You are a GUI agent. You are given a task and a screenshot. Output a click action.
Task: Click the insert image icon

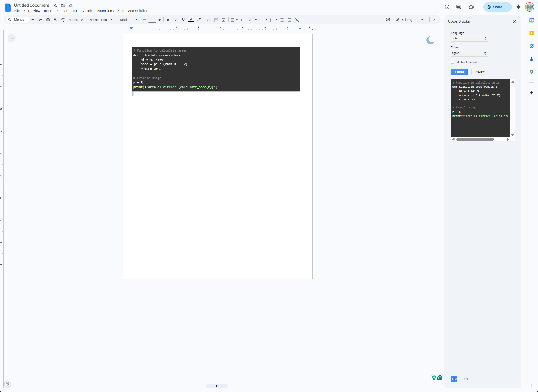tap(223, 20)
